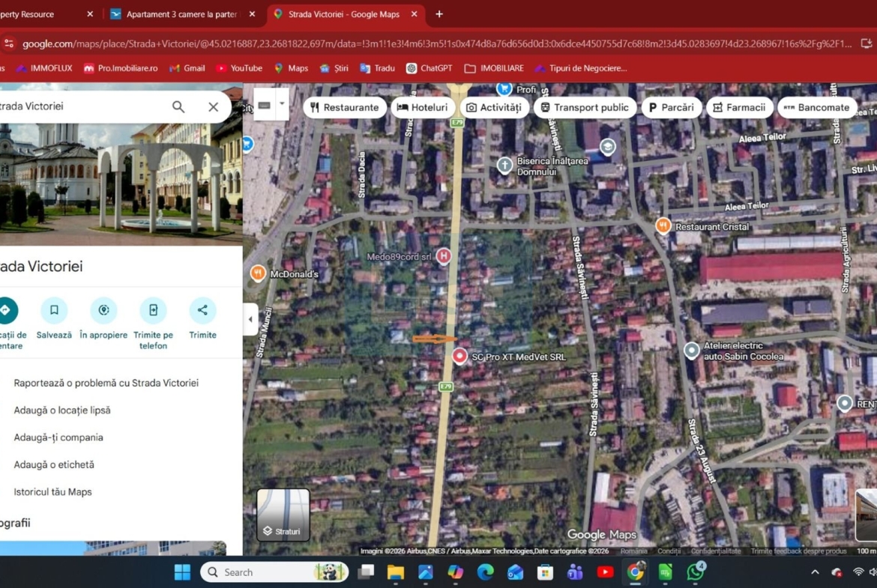Open a new browser tab
The height and width of the screenshot is (588, 877).
439,14
